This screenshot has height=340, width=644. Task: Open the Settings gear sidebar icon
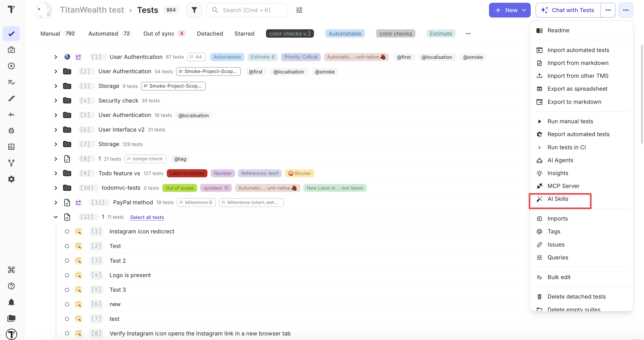[x=11, y=179]
